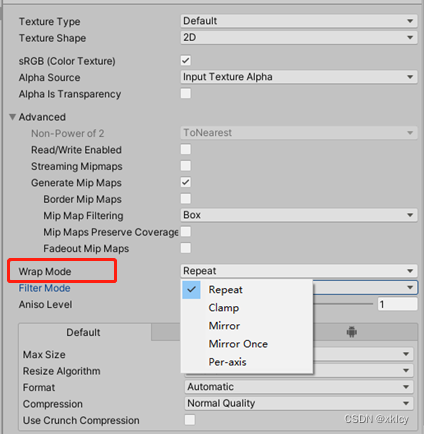Open the Alpha Source dropdown
The height and width of the screenshot is (434, 424).
[x=299, y=77]
